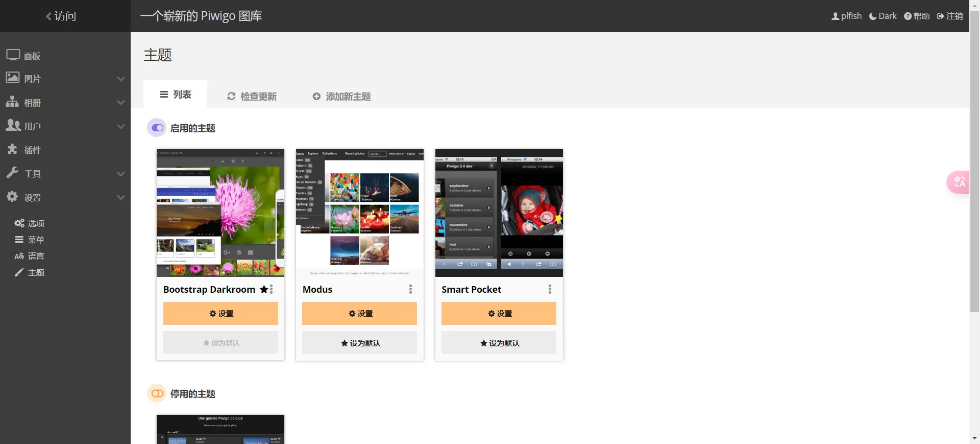Click 注销 to log out
Viewport: 980px width, 444px height.
click(x=950, y=16)
